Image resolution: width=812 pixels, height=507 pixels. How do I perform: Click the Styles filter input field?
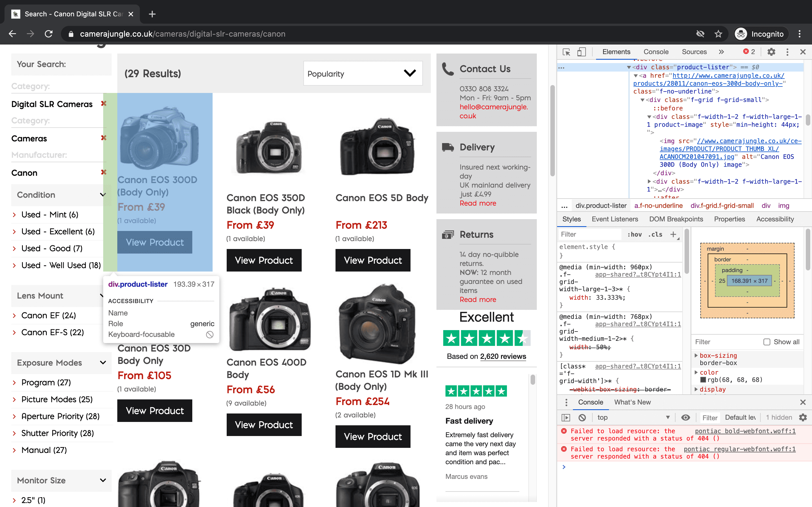(589, 234)
